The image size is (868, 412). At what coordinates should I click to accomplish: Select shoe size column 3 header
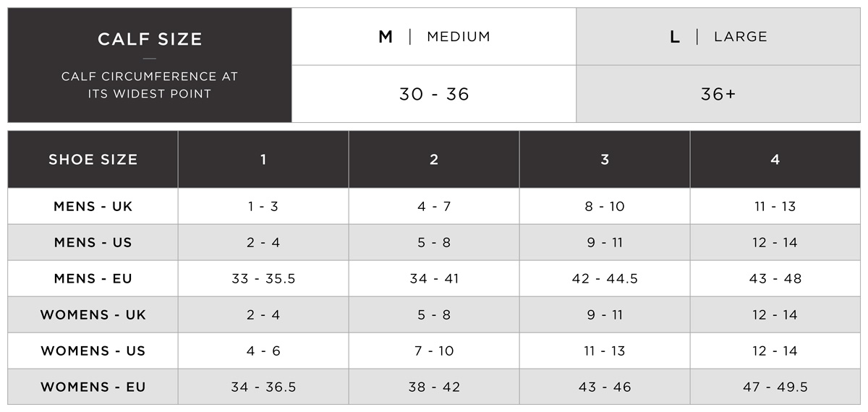click(605, 160)
